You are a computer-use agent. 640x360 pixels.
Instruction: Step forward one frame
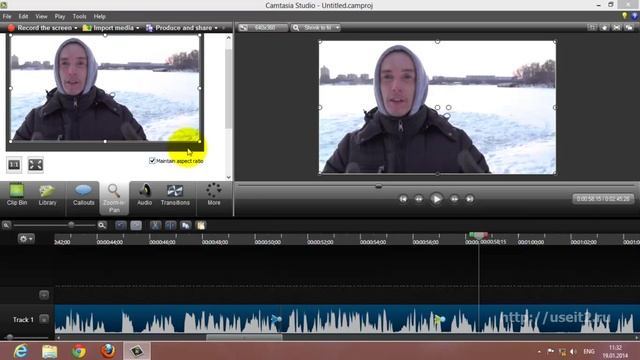coord(454,199)
